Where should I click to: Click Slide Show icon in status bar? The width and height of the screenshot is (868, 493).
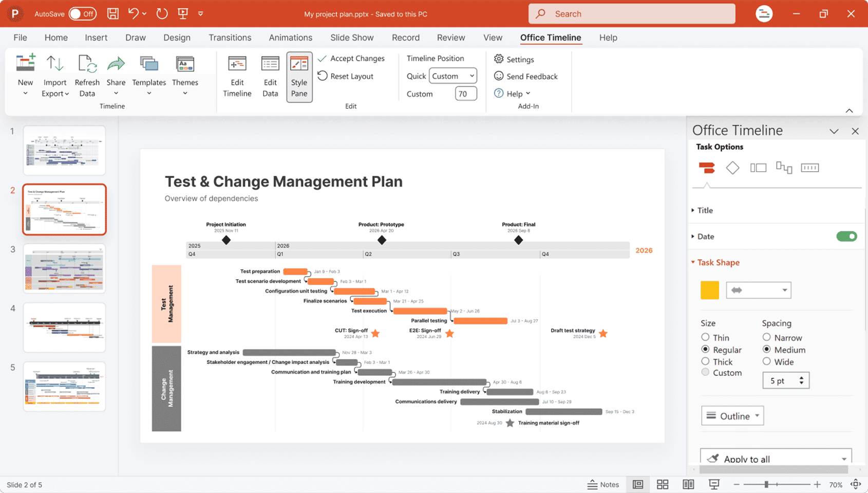[714, 484]
